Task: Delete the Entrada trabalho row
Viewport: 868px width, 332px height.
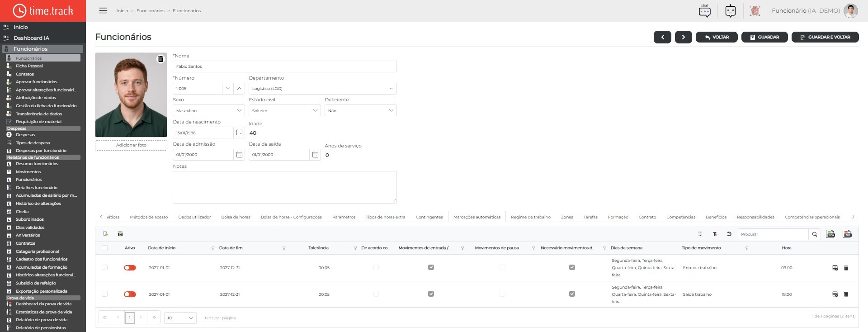Action: (846, 268)
